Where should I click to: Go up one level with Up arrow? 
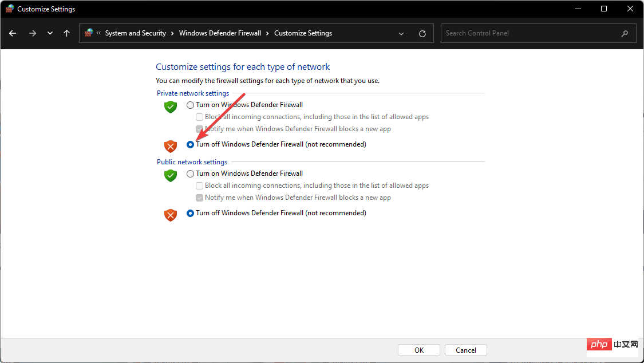[x=66, y=33]
